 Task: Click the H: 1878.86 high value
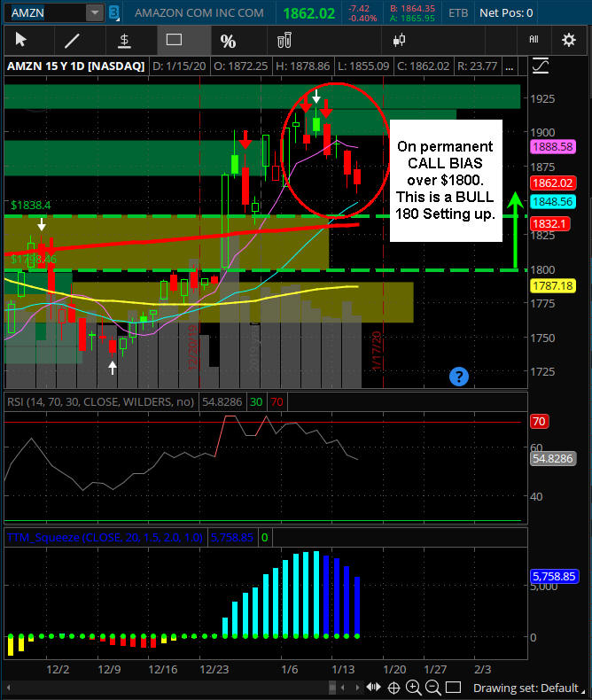303,66
